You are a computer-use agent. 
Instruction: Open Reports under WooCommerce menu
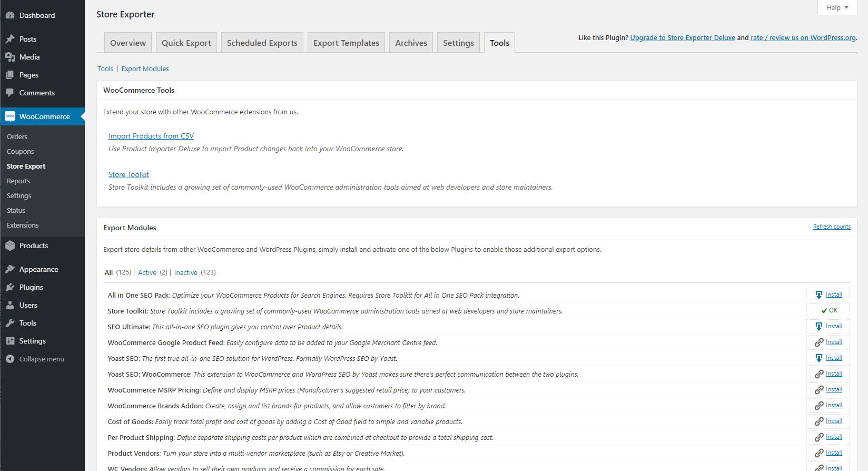[18, 181]
